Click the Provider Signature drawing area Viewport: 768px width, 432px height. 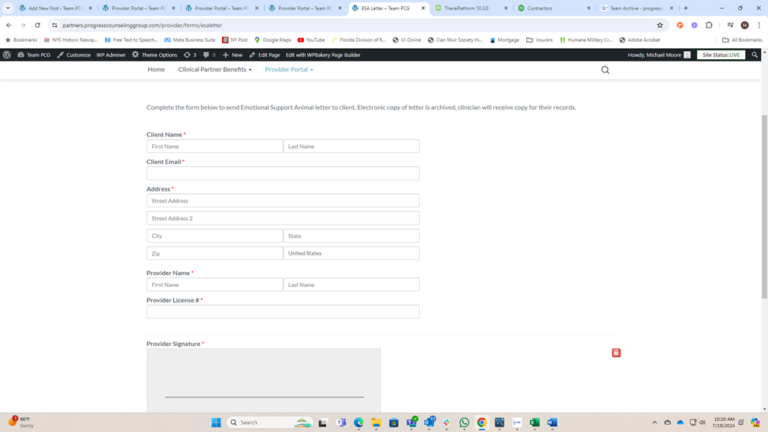click(x=264, y=380)
